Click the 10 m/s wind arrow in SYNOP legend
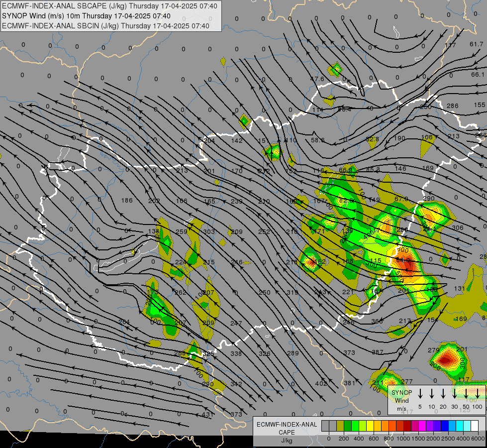 432,393
